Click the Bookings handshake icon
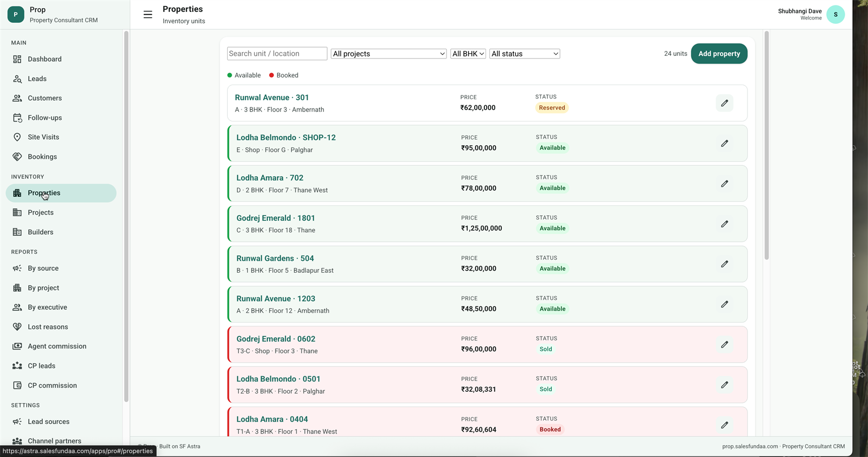This screenshot has height=457, width=868. click(17, 157)
